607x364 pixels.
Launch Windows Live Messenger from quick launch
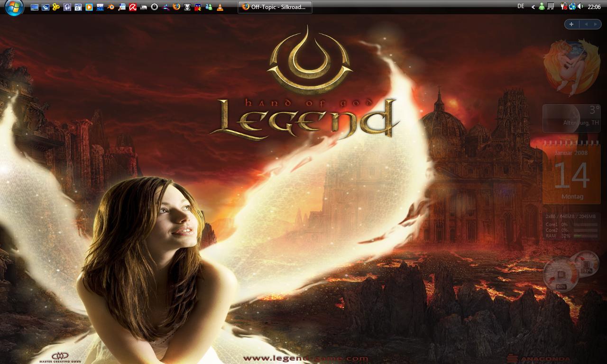[209, 7]
